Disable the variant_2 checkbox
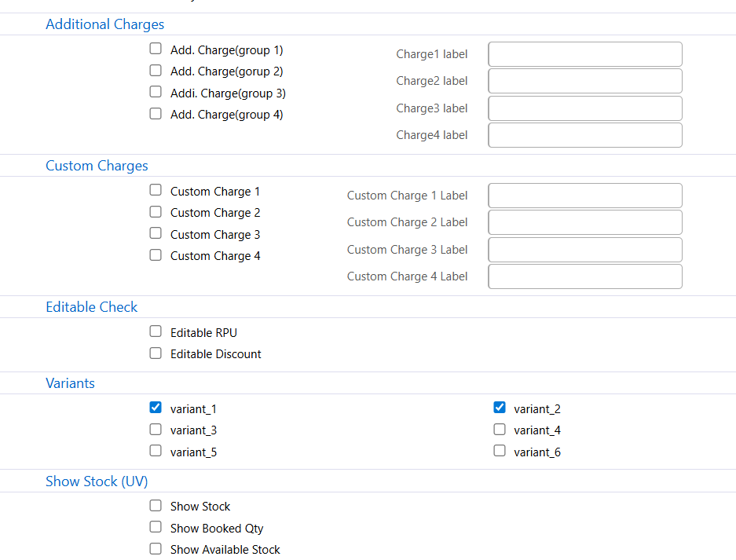This screenshot has width=736, height=560. [x=499, y=408]
